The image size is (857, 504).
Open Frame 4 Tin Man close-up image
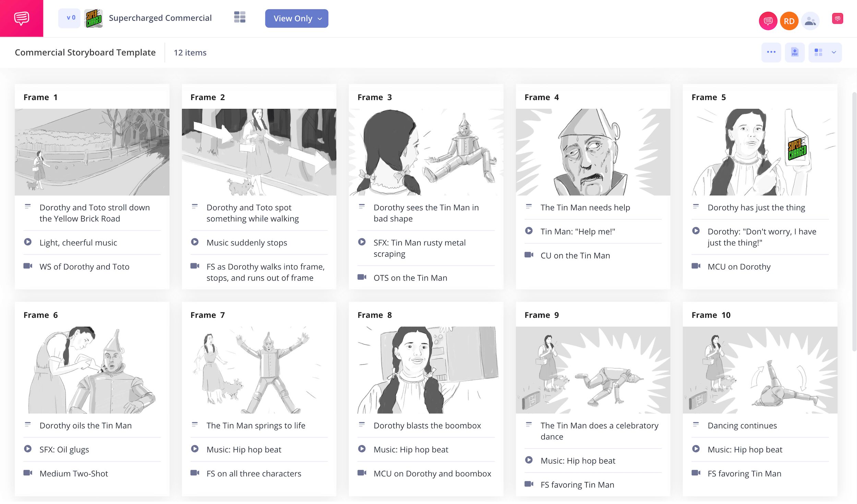pyautogui.click(x=593, y=152)
